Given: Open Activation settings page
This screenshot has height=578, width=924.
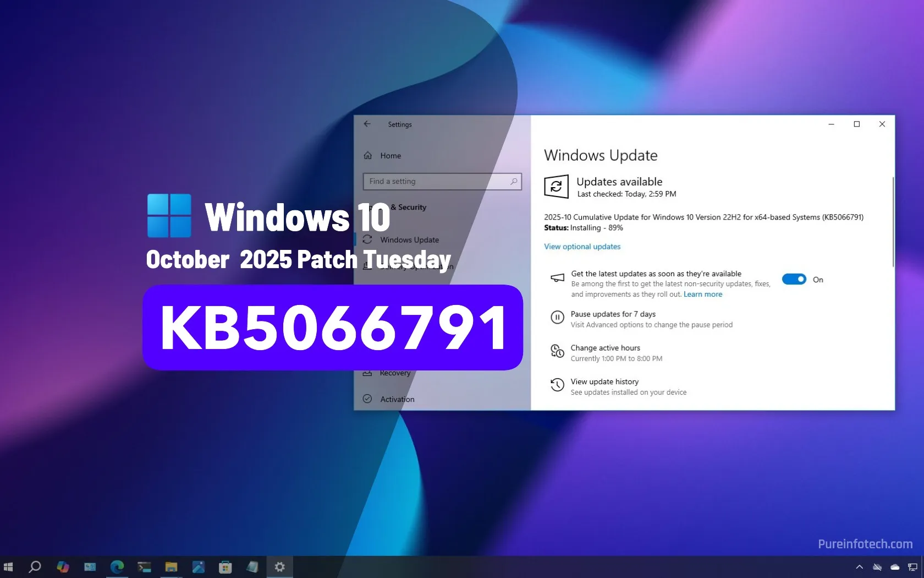Looking at the screenshot, I should [397, 399].
